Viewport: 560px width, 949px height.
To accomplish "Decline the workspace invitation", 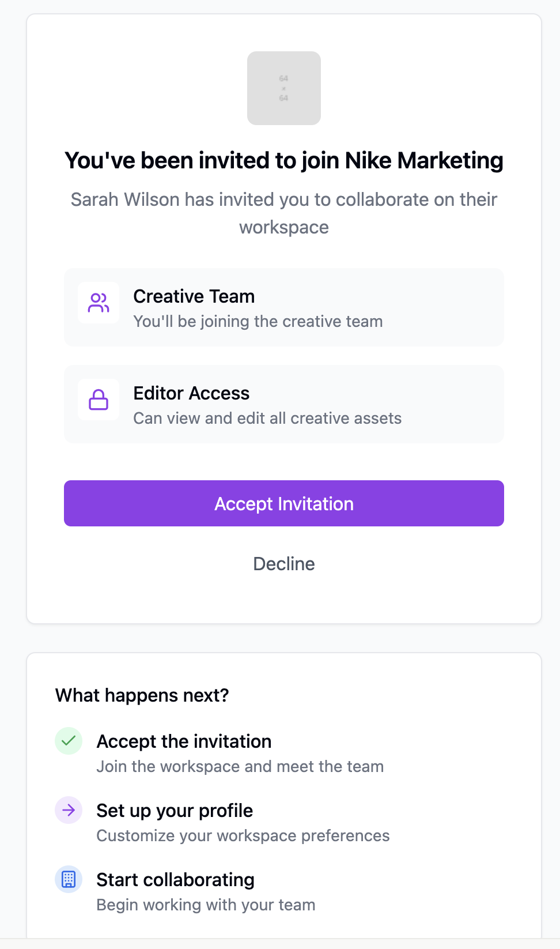I will (284, 564).
